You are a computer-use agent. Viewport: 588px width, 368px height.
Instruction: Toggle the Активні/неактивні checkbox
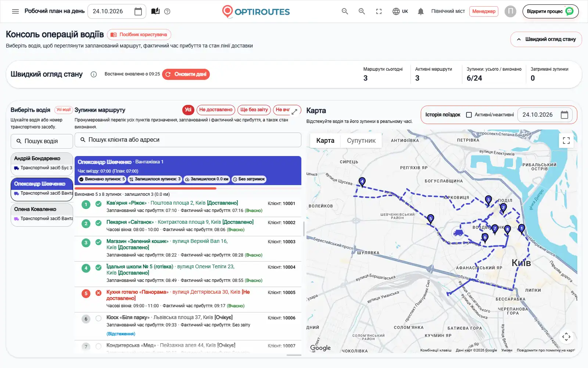(469, 115)
